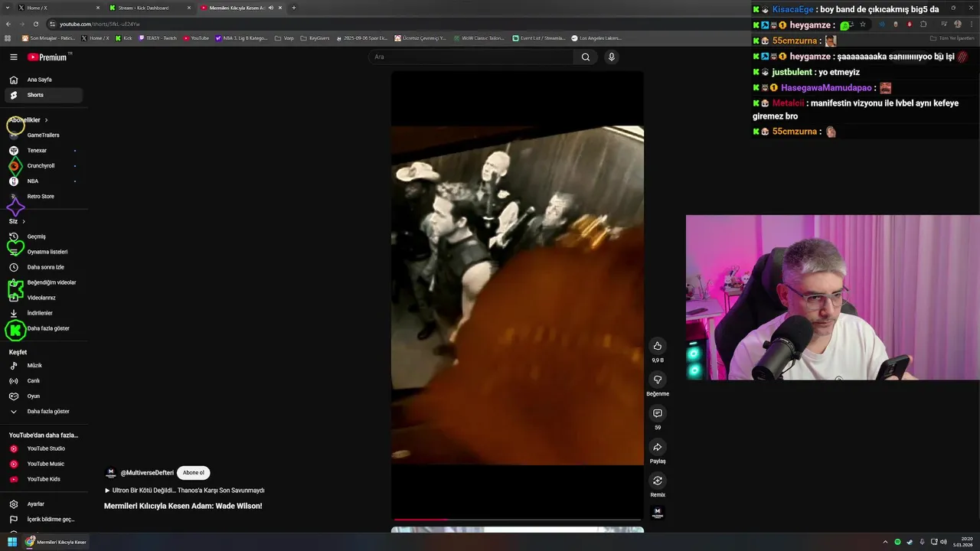
Task: Open İndirilenler downloads
Action: [x=44, y=313]
